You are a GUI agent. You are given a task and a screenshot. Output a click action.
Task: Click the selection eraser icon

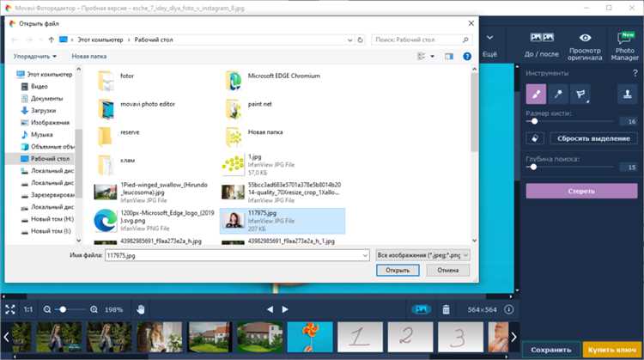[536, 137]
